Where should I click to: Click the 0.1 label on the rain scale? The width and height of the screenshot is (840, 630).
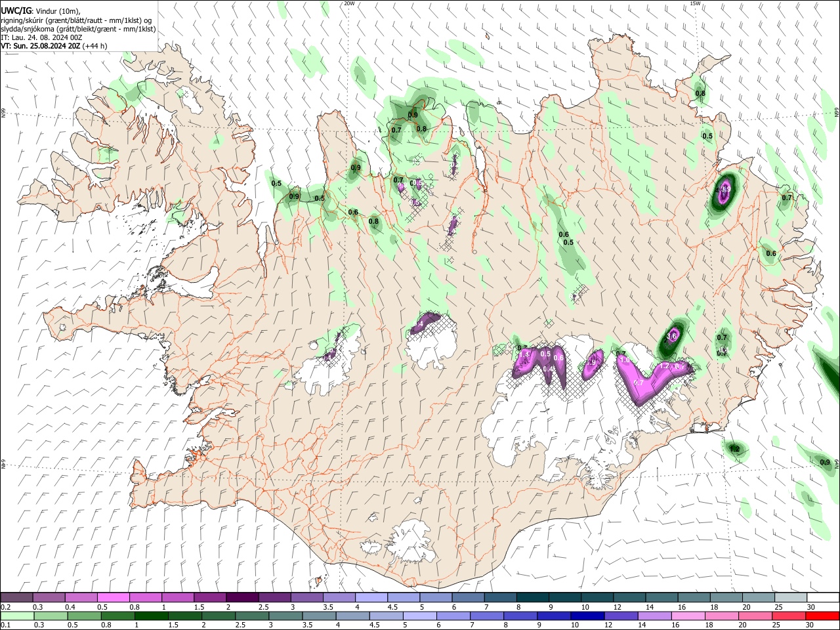[x=5, y=625]
